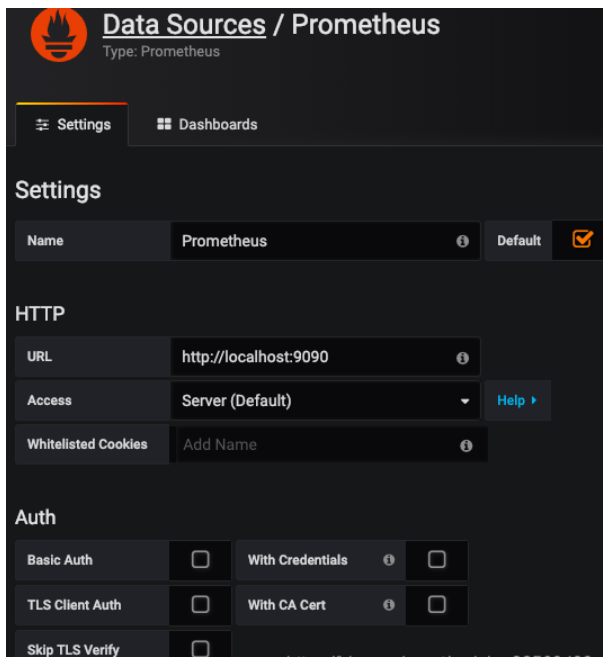The width and height of the screenshot is (603, 657).
Task: Click the info icon in the URL field
Action: pyautogui.click(x=462, y=358)
